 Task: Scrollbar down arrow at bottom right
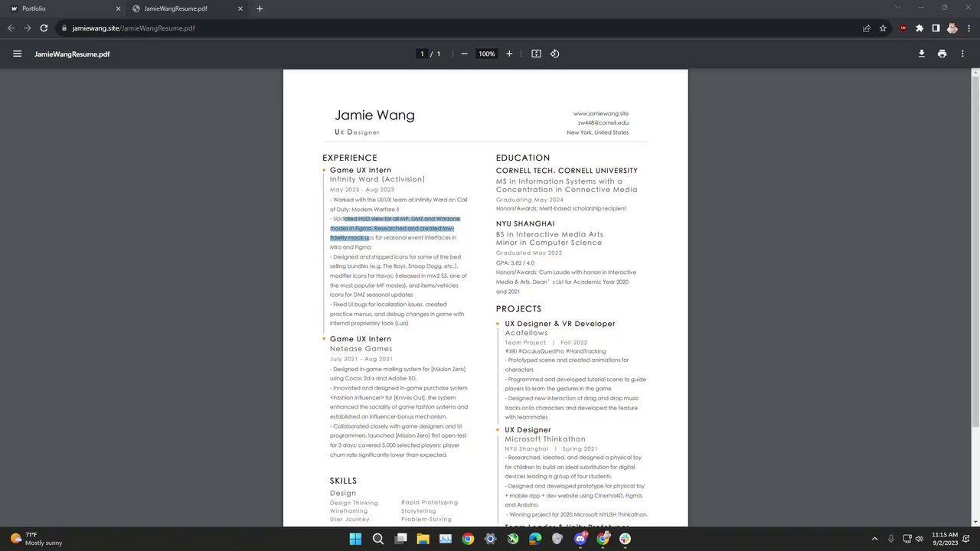[x=975, y=522]
